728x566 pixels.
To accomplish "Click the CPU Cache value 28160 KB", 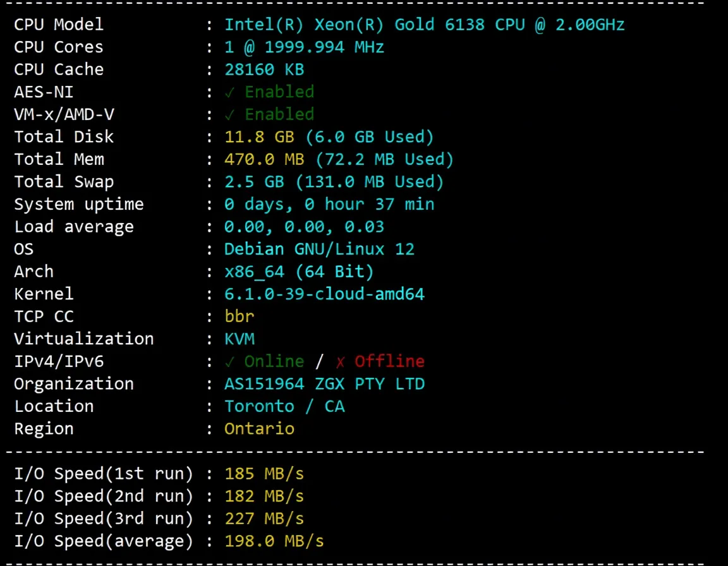I will click(264, 69).
